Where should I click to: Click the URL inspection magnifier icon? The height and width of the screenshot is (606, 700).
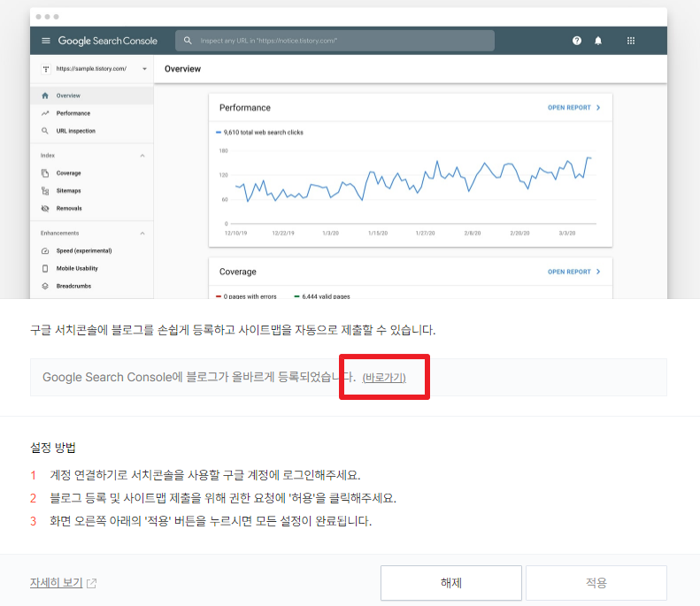(x=45, y=131)
